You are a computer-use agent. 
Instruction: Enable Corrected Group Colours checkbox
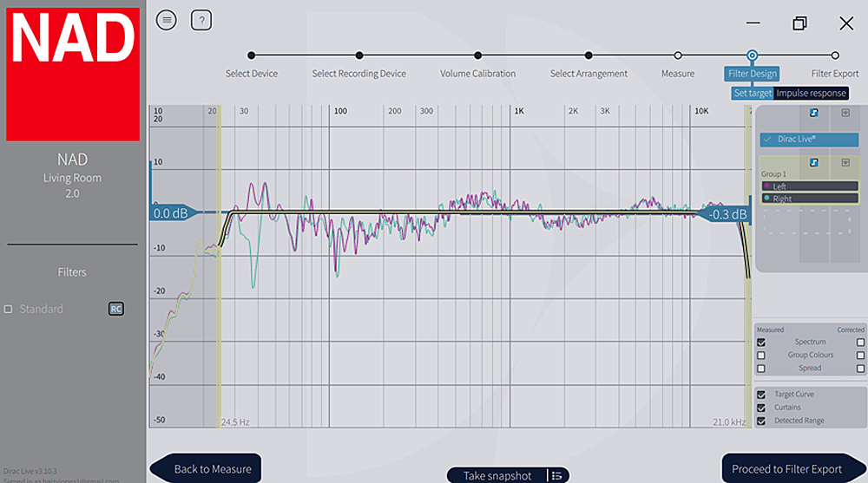click(x=860, y=356)
